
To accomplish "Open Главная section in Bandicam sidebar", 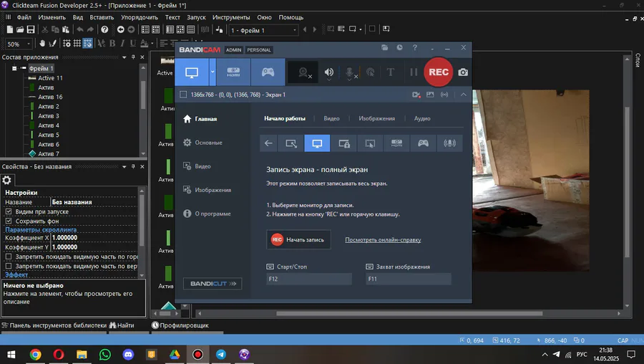I will point(200,119).
